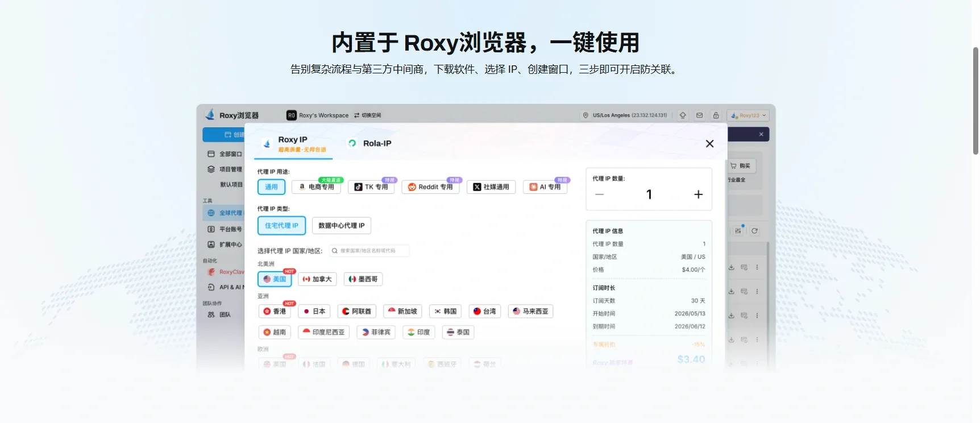The height and width of the screenshot is (423, 980).
Task: Click the quantity value 1 field
Action: coord(649,194)
